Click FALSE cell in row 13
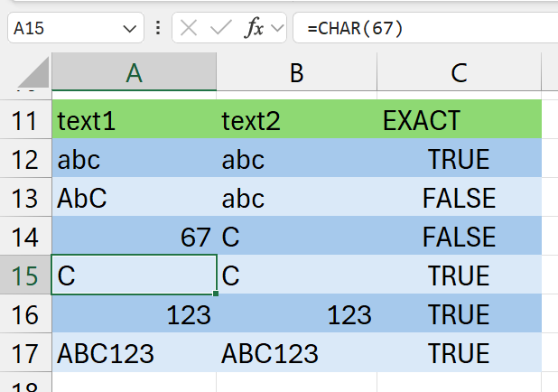This screenshot has width=558, height=392. pos(459,198)
